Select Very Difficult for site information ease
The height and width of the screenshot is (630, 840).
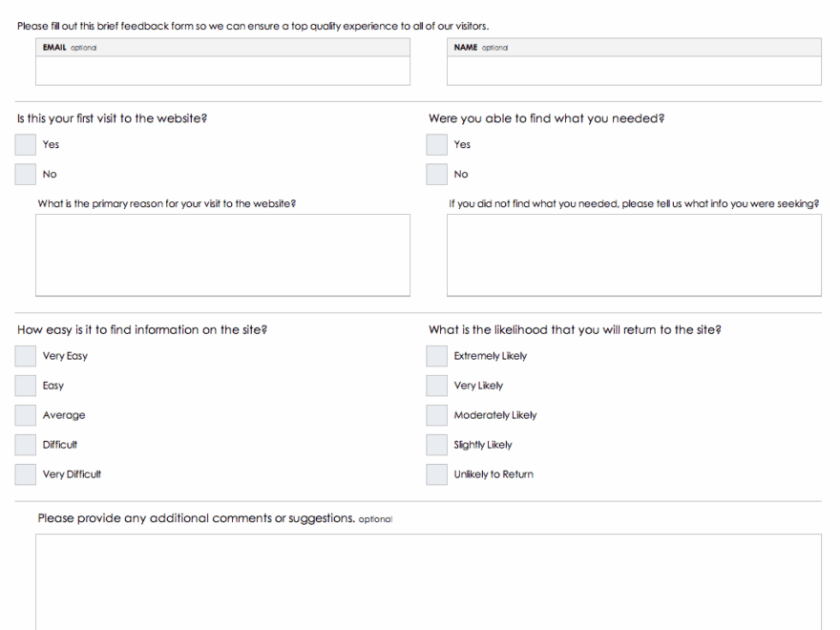25,473
